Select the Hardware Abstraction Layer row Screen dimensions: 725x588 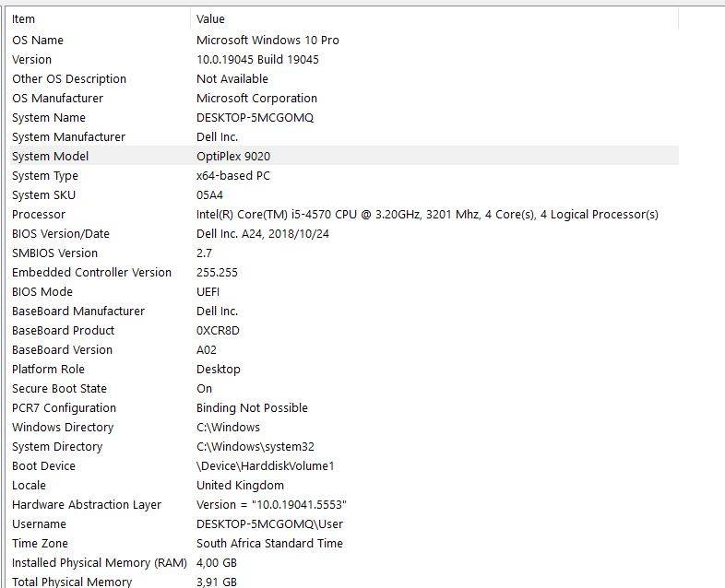pyautogui.click(x=87, y=504)
